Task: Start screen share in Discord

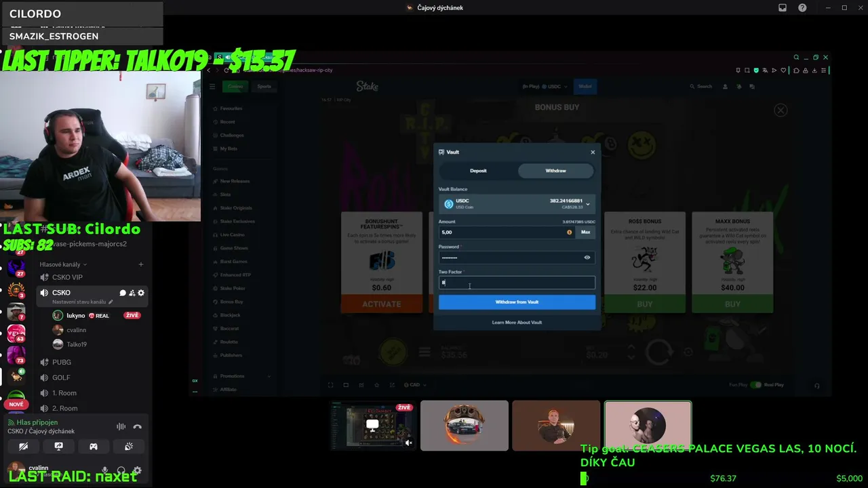Action: click(58, 446)
